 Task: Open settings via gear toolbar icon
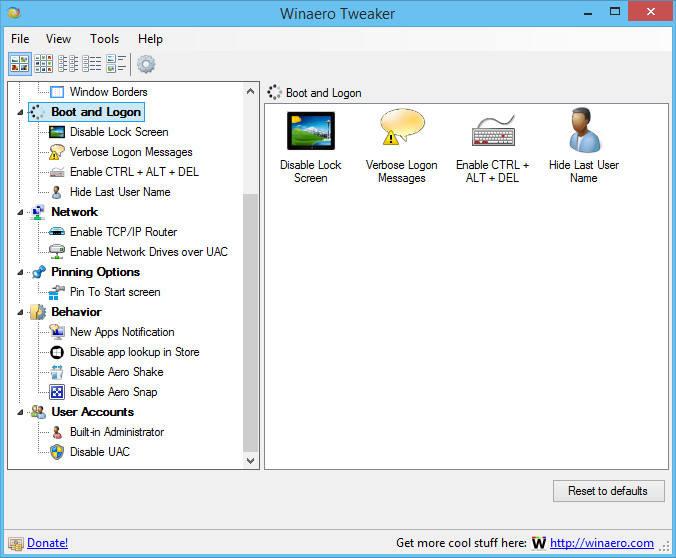(146, 64)
